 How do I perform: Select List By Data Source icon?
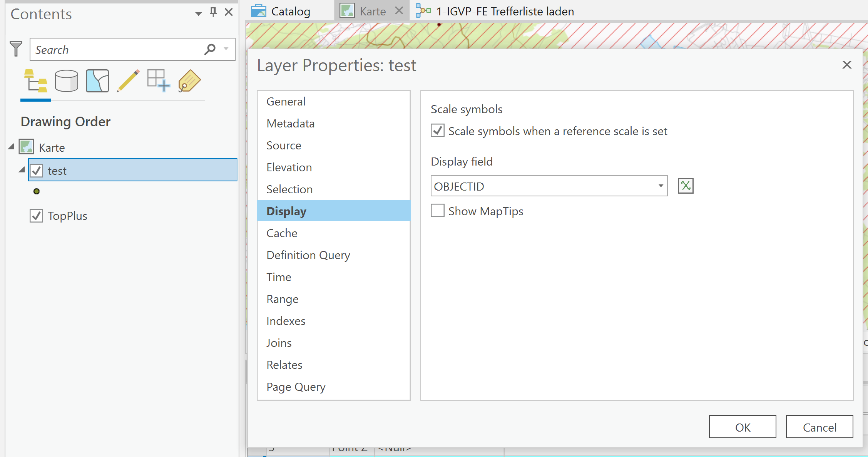[x=66, y=81]
